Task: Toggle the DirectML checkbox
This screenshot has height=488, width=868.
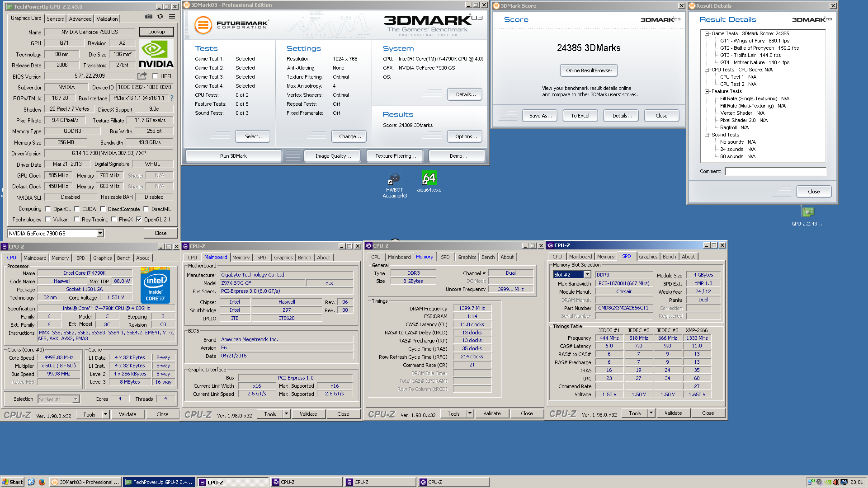Action: (146, 209)
